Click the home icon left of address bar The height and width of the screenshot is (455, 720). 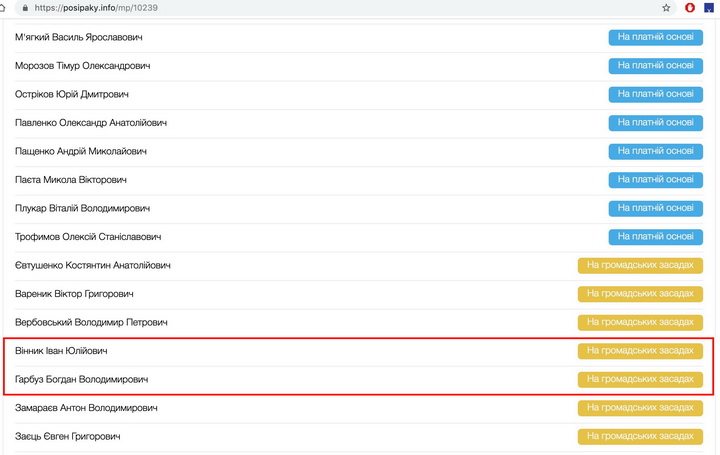(x=3, y=7)
